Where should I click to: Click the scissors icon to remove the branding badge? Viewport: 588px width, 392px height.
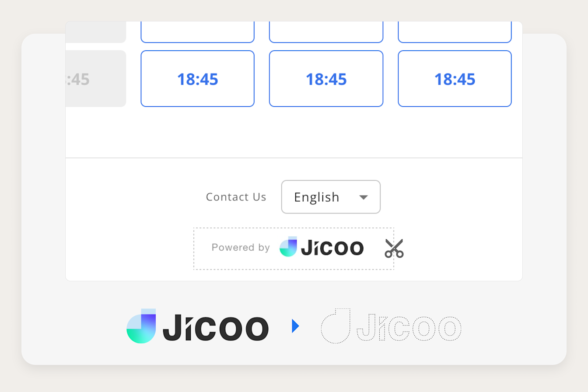394,248
